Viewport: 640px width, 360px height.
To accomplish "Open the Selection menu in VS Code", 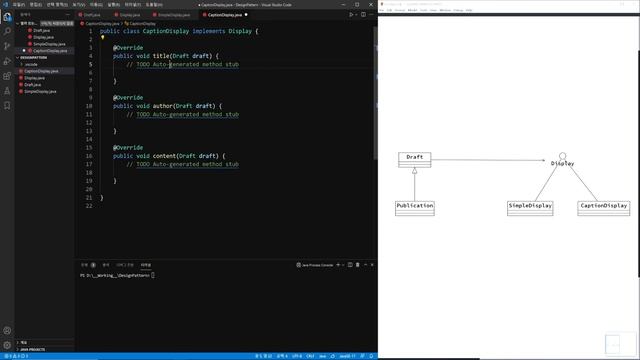I will pos(57,5).
